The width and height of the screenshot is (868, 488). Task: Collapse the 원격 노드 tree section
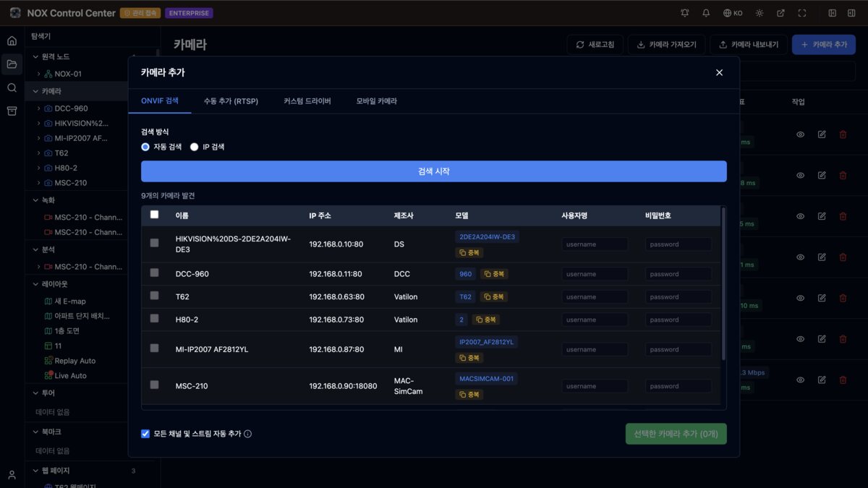click(35, 56)
